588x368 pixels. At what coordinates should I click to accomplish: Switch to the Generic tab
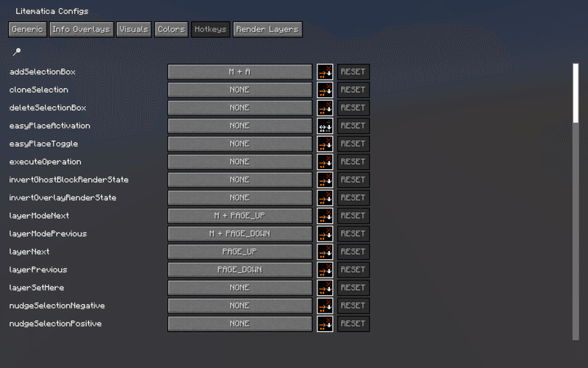(x=27, y=29)
